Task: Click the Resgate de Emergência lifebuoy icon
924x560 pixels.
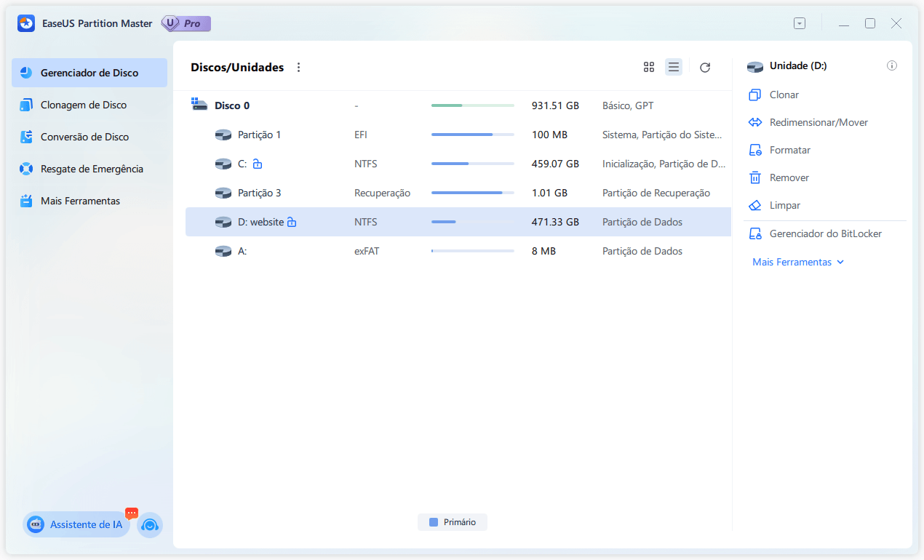Action: (26, 169)
